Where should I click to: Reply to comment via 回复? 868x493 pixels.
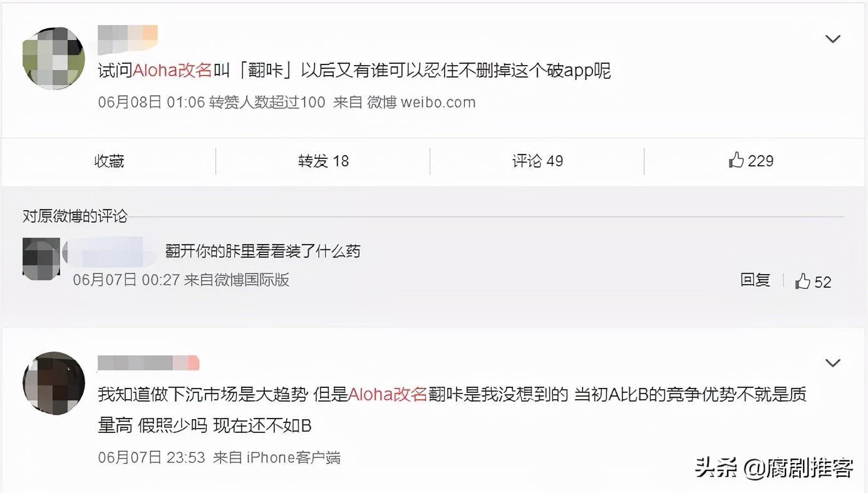(x=755, y=280)
